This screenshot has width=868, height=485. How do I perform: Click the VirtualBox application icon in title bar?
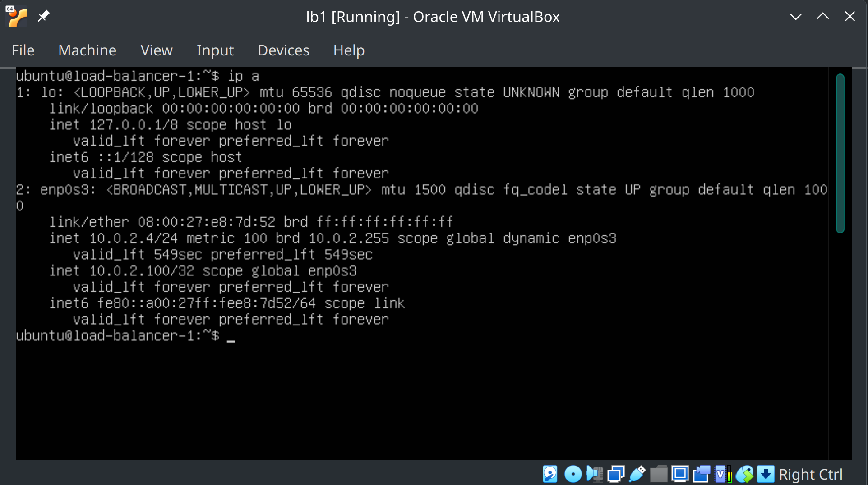click(17, 17)
